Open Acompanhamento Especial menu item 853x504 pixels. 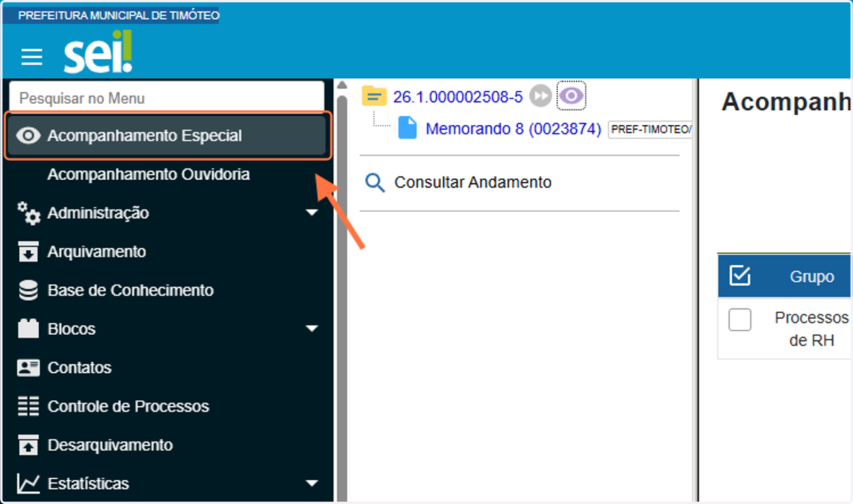[x=168, y=136]
